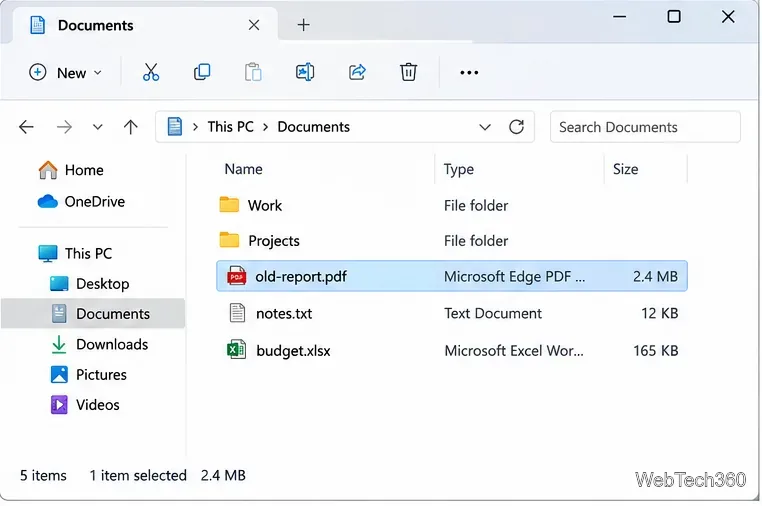Viewport: 762px width, 506px height.
Task: Select This PC in sidebar
Action: (75, 253)
